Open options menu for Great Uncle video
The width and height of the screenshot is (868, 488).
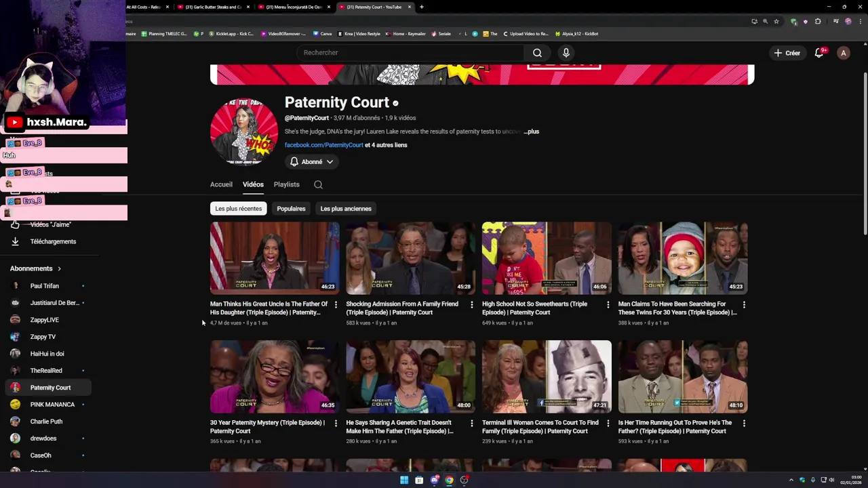[336, 305]
